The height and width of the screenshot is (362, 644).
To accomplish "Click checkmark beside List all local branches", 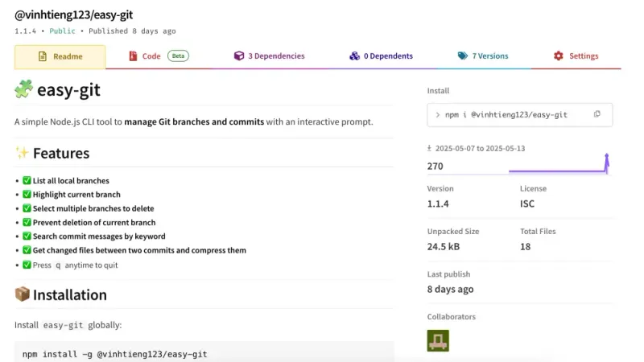I will click(x=27, y=180).
